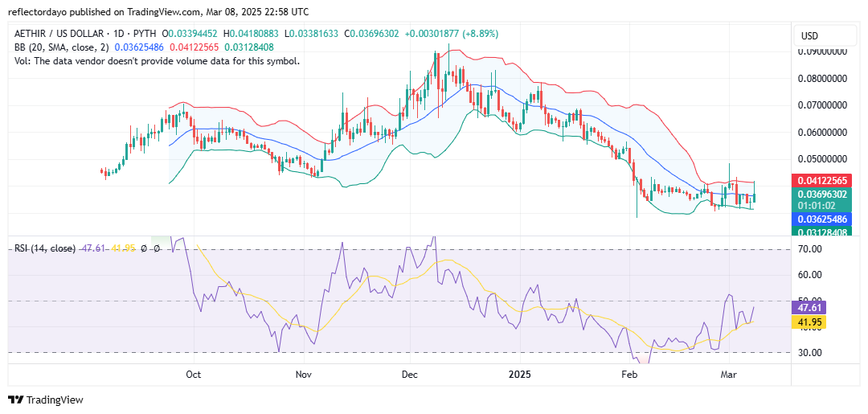Image resolution: width=868 pixels, height=414 pixels.
Task: Select the BB (20, SMA, close, 2) indicator legend
Action: (x=59, y=47)
